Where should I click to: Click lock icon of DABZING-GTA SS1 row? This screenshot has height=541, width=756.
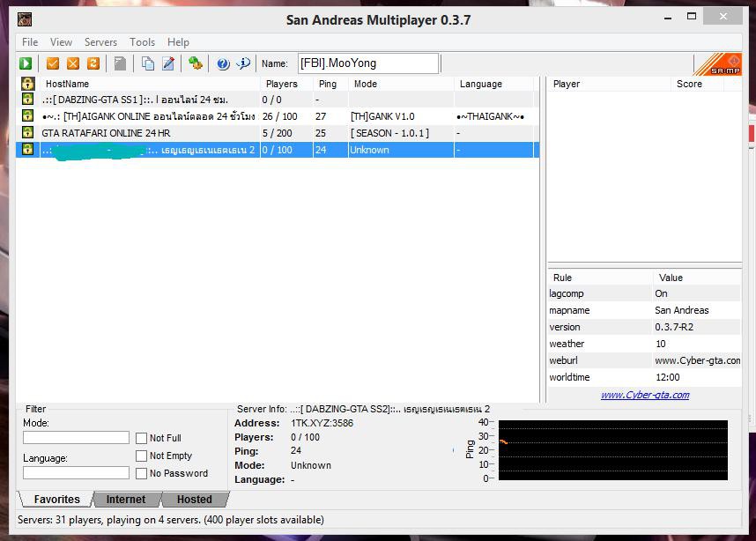(x=28, y=100)
